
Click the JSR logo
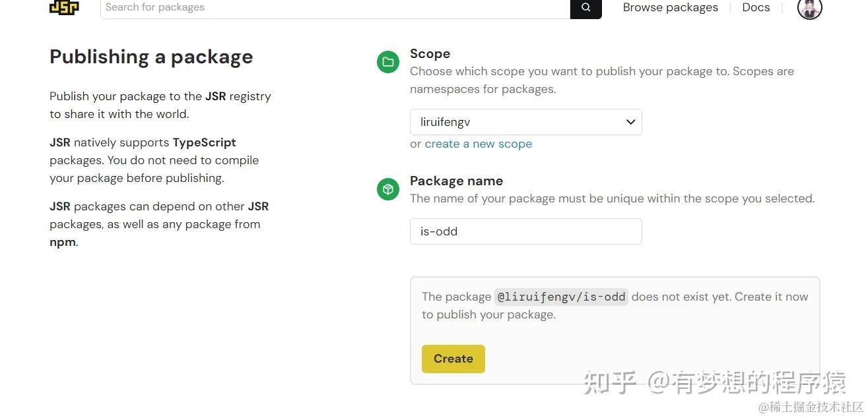tap(64, 7)
